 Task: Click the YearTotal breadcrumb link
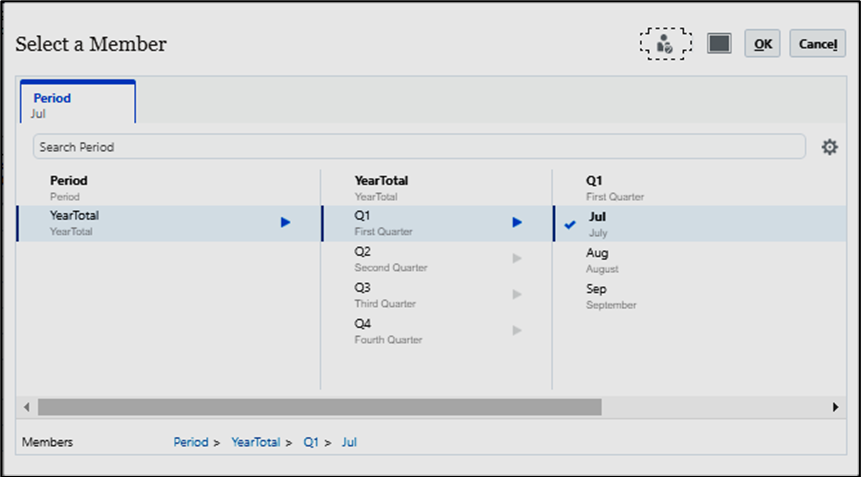255,442
